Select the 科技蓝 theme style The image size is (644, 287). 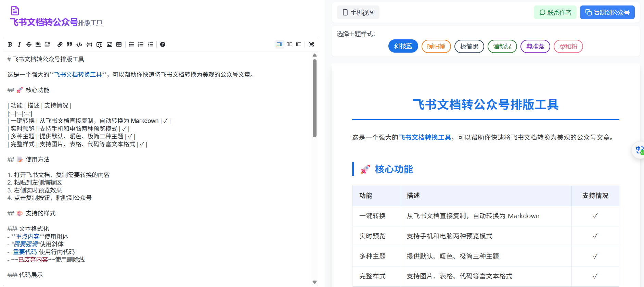403,46
